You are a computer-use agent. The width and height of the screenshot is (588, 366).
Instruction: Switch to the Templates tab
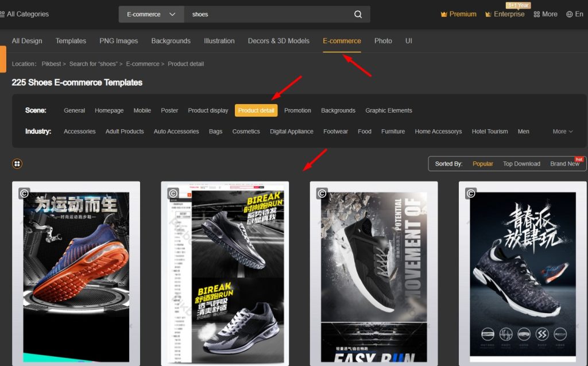click(x=71, y=41)
